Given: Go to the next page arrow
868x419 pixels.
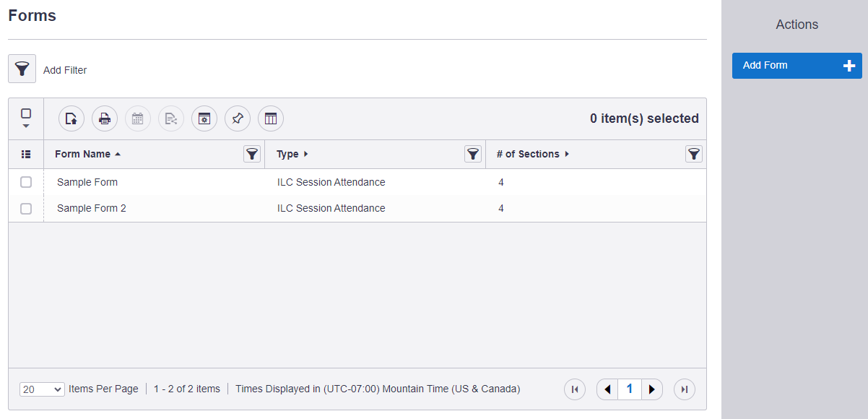Looking at the screenshot, I should [652, 389].
